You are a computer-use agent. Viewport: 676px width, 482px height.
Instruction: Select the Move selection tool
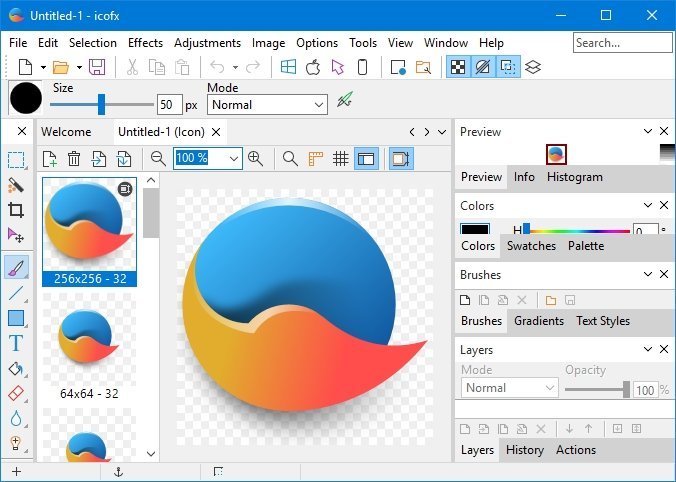pos(16,235)
